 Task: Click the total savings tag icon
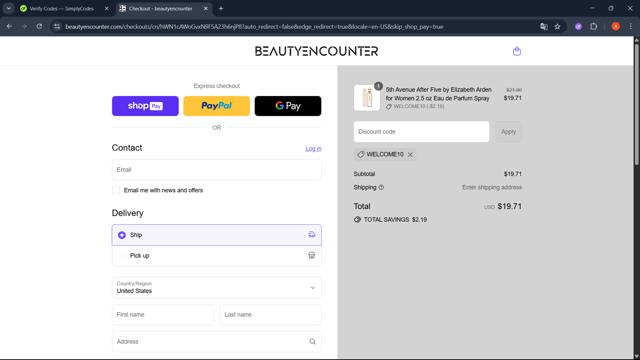358,220
